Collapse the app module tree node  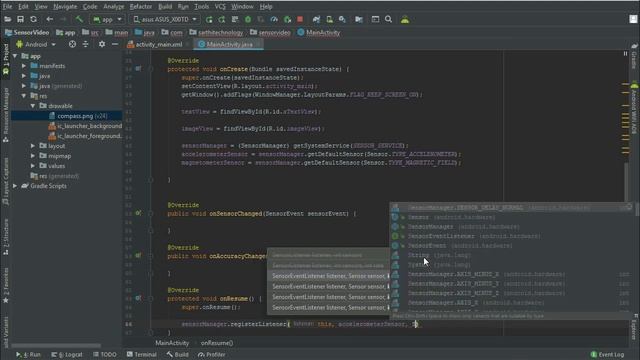(x=15, y=56)
